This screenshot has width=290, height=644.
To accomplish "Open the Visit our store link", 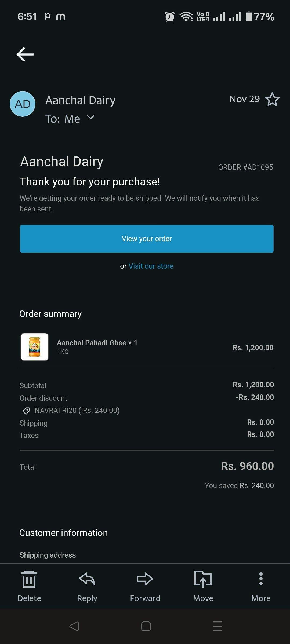I will (151, 266).
